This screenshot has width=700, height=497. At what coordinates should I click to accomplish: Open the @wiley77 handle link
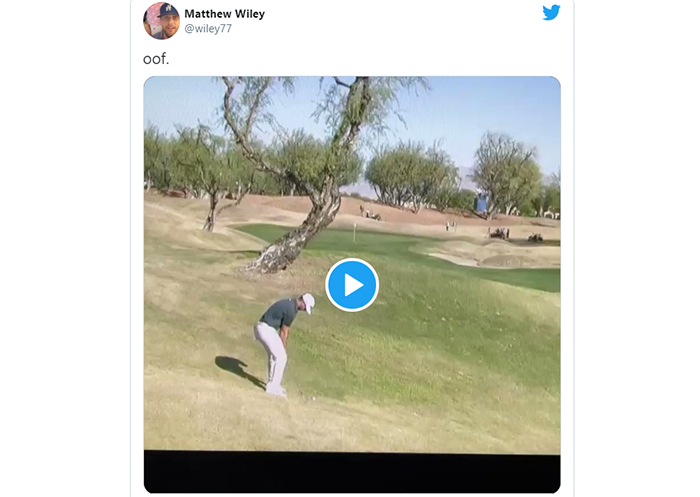tap(208, 29)
